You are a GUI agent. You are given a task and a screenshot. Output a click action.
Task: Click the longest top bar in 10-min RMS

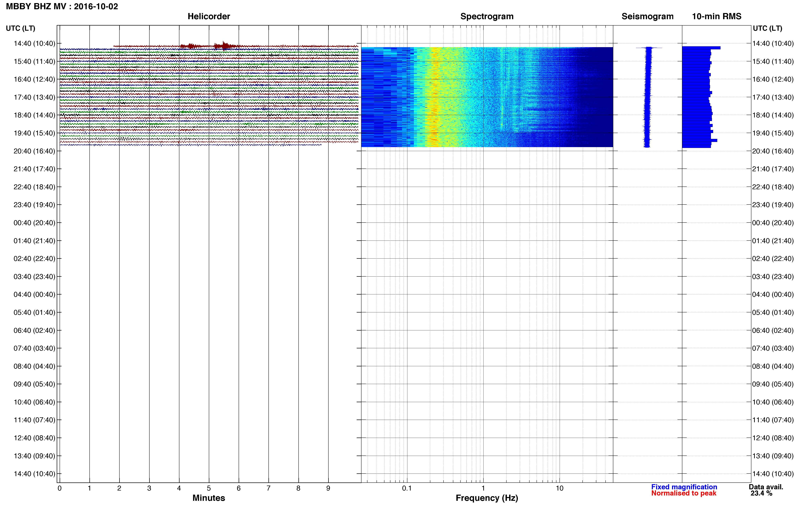click(x=701, y=48)
